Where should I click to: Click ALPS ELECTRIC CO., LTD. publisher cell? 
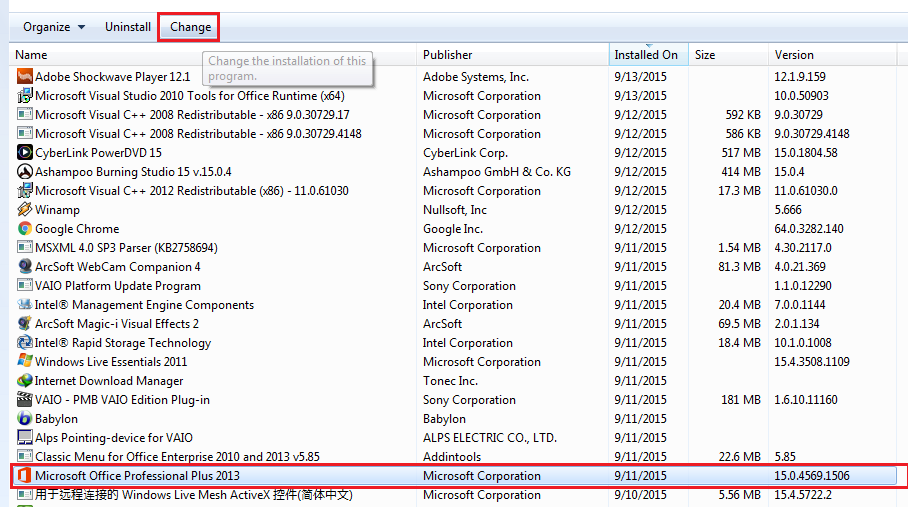(490, 438)
